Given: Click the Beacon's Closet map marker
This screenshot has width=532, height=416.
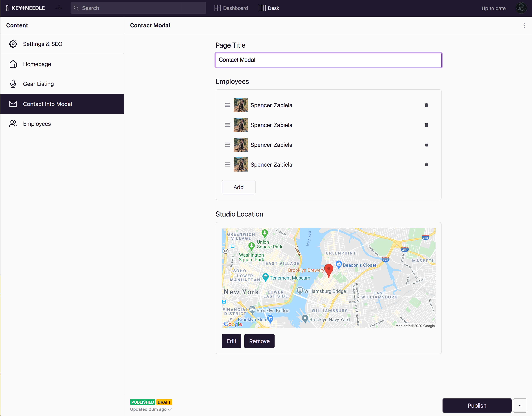Looking at the screenshot, I should coord(339,264).
